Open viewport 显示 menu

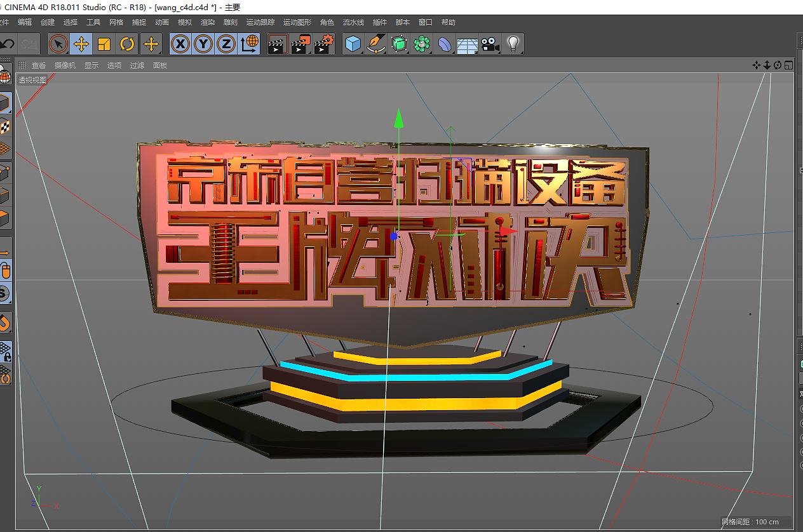[x=91, y=65]
